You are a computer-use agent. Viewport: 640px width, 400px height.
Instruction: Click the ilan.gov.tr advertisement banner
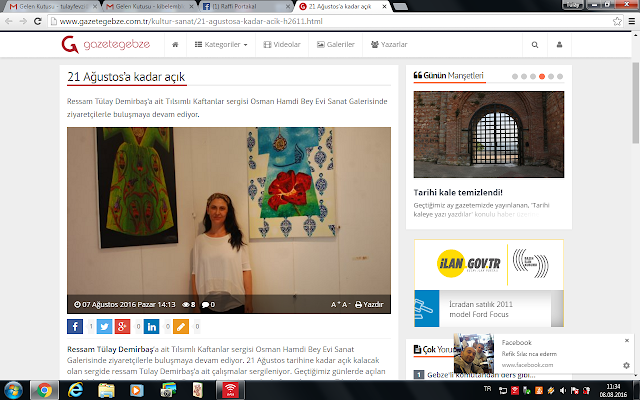coord(489,264)
